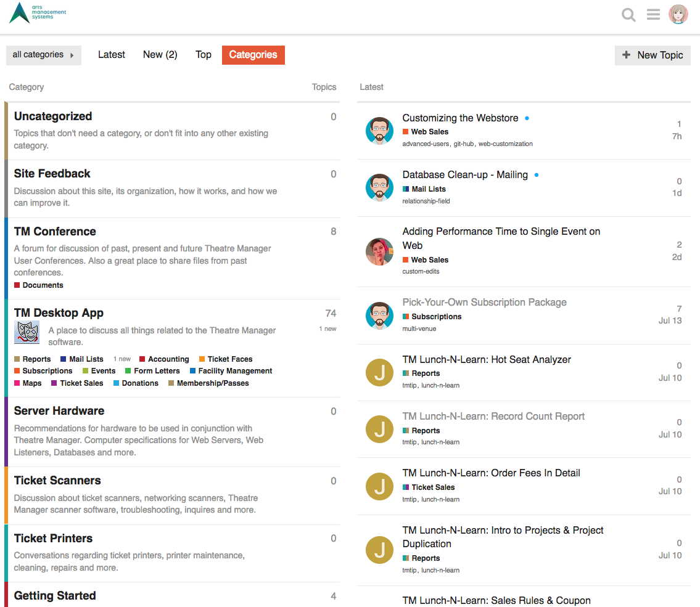Open topic TM Lunch-N-Learn: Sales Rules & Coupon
Viewport: 700px width, 607px height.
pyautogui.click(x=496, y=600)
